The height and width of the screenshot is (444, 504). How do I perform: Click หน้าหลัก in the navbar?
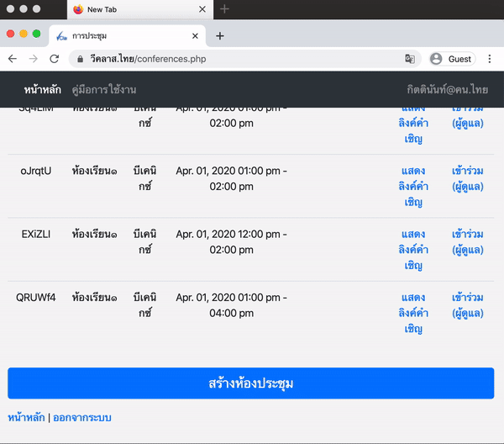tap(43, 89)
